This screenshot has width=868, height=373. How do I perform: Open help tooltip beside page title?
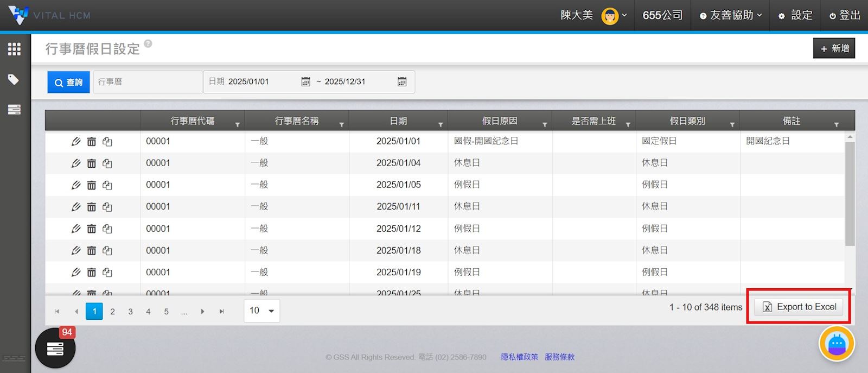click(x=148, y=44)
